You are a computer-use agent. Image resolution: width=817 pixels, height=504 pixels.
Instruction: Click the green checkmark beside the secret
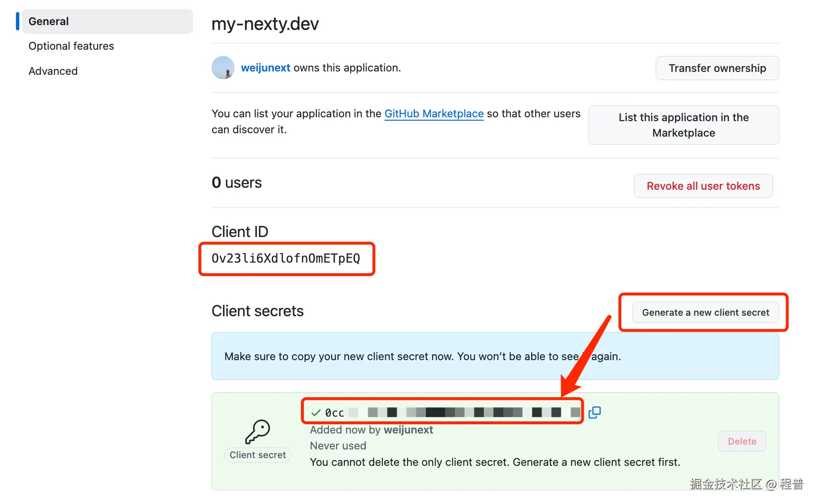click(315, 412)
